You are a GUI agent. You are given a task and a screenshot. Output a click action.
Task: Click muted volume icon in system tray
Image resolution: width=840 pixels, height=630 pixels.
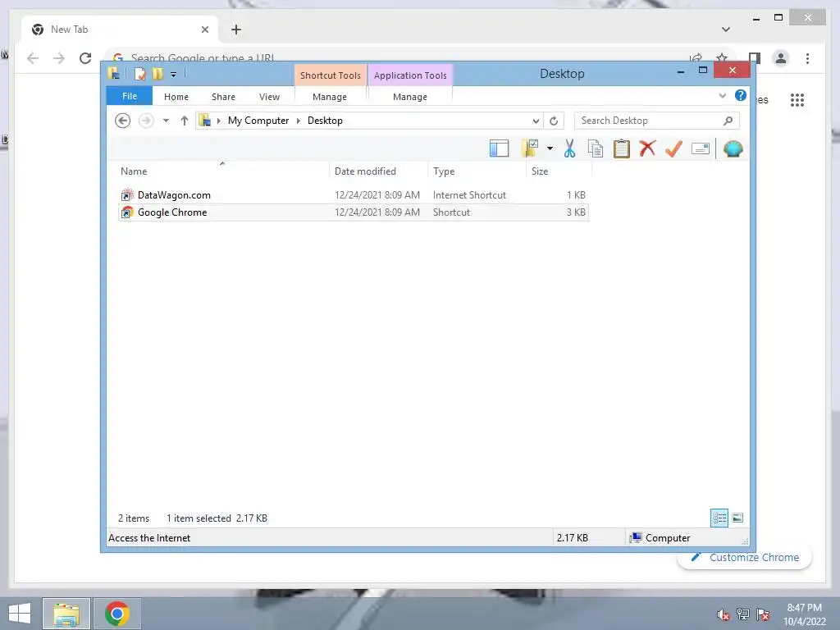724,614
